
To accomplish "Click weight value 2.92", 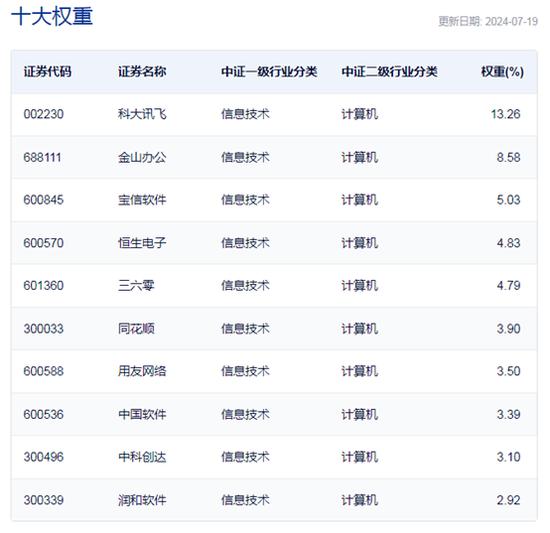I will [x=508, y=500].
